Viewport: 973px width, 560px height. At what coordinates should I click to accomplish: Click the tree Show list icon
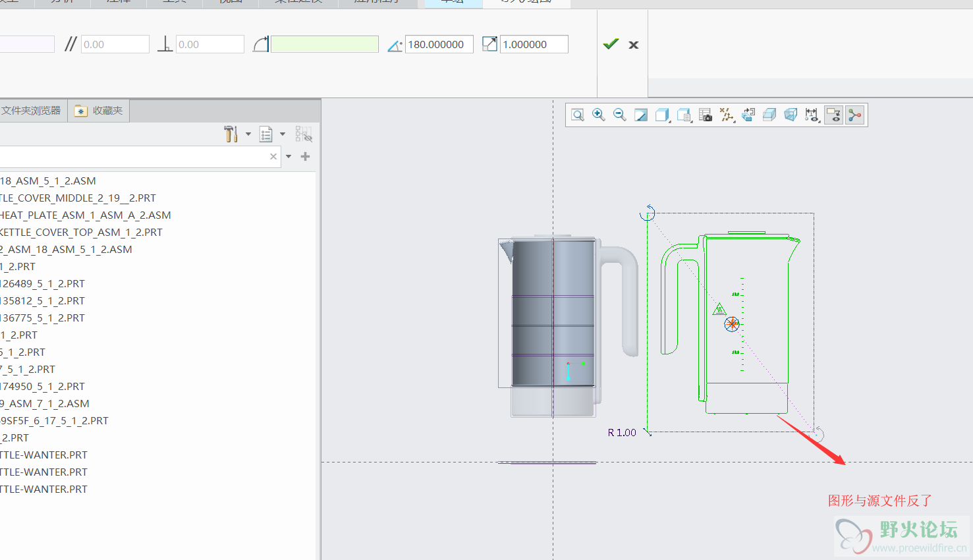pos(266,134)
